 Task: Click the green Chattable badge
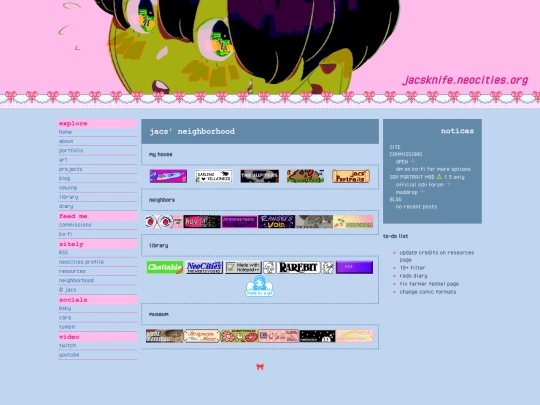click(x=165, y=267)
